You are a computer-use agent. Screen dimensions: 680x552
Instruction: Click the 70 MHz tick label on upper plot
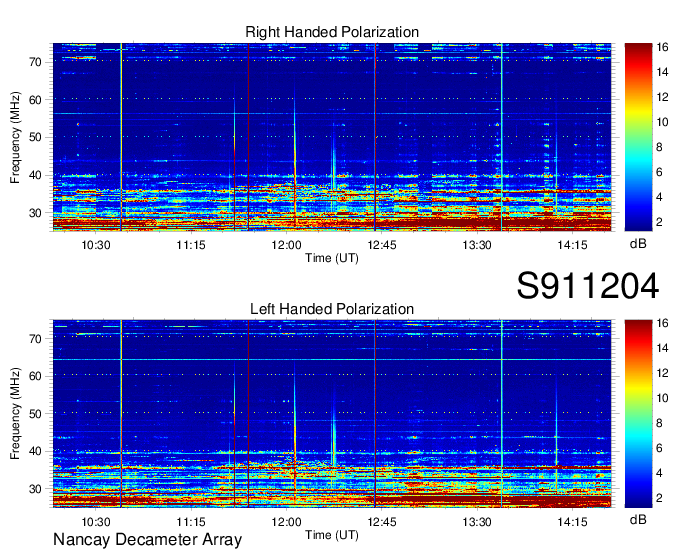coord(36,62)
